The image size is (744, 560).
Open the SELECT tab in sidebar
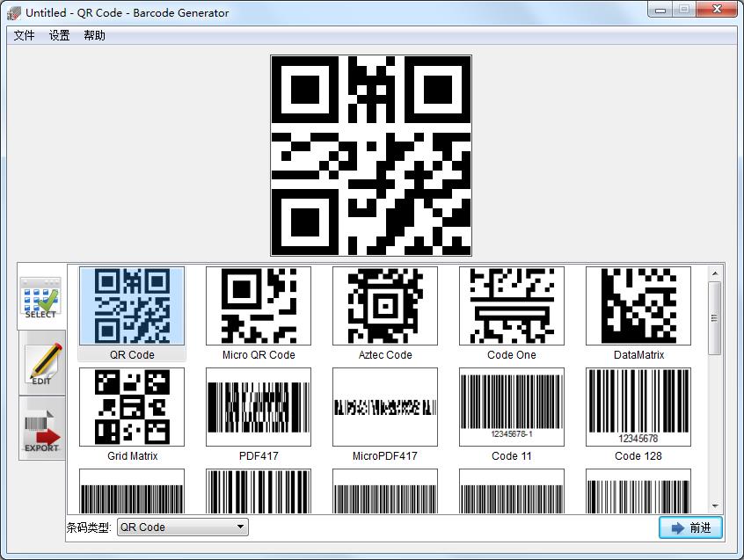[41, 297]
